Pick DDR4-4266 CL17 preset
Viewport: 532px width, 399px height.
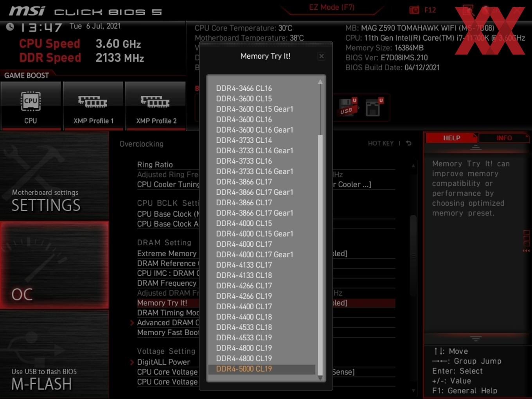pos(244,286)
